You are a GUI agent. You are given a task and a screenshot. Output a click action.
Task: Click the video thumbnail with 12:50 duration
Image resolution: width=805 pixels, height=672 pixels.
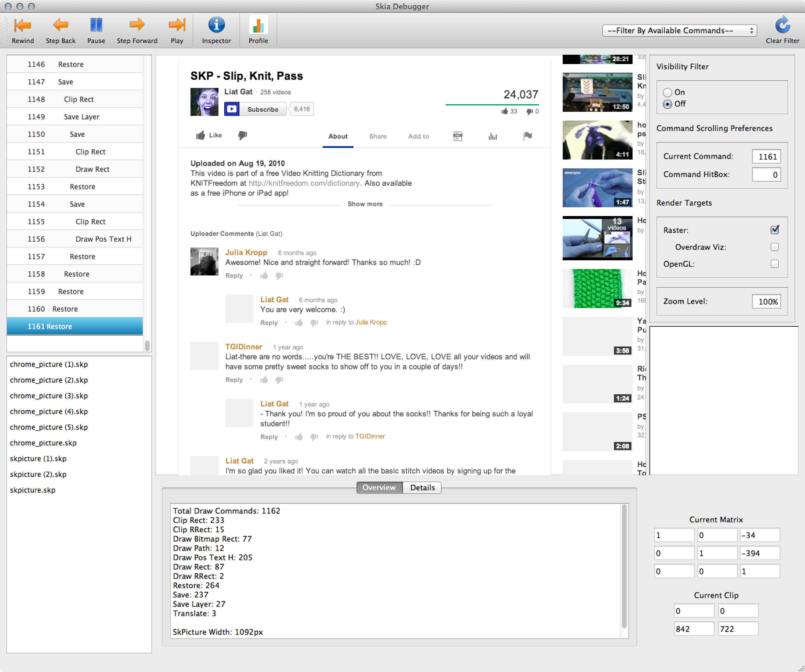click(x=597, y=92)
